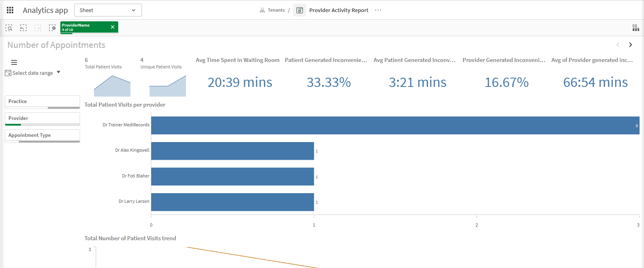644x268 pixels.
Task: Step back in selections
Action: click(23, 28)
